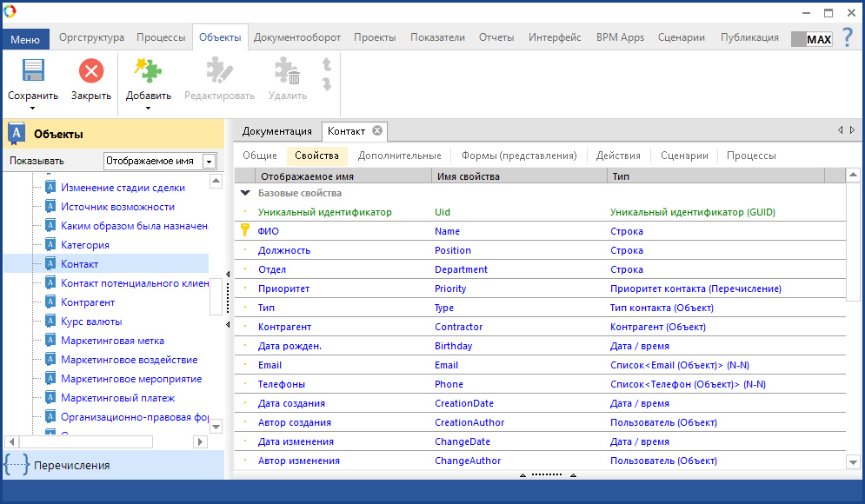This screenshot has height=504, width=865.
Task: Click the blue Меню button
Action: click(x=25, y=39)
